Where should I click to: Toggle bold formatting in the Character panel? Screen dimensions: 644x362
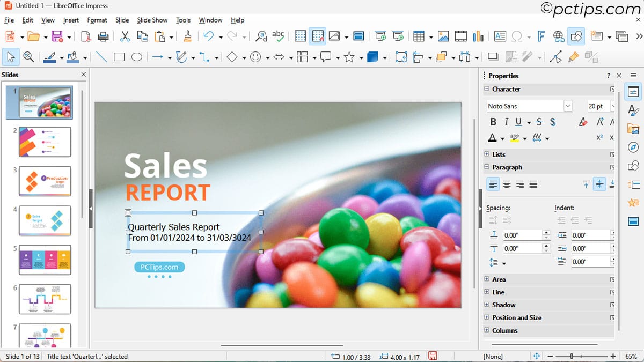(x=493, y=122)
